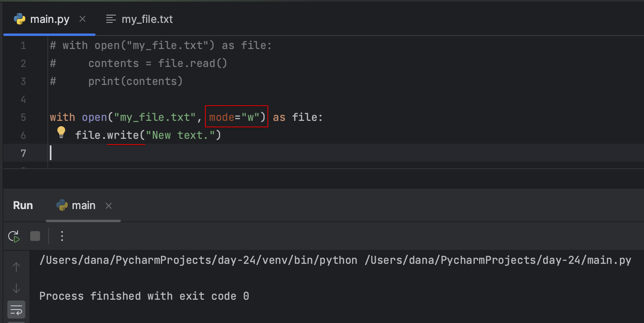Screen dimensions: 644x323
Task: Switch to the main.py editor tab
Action: click(49, 19)
